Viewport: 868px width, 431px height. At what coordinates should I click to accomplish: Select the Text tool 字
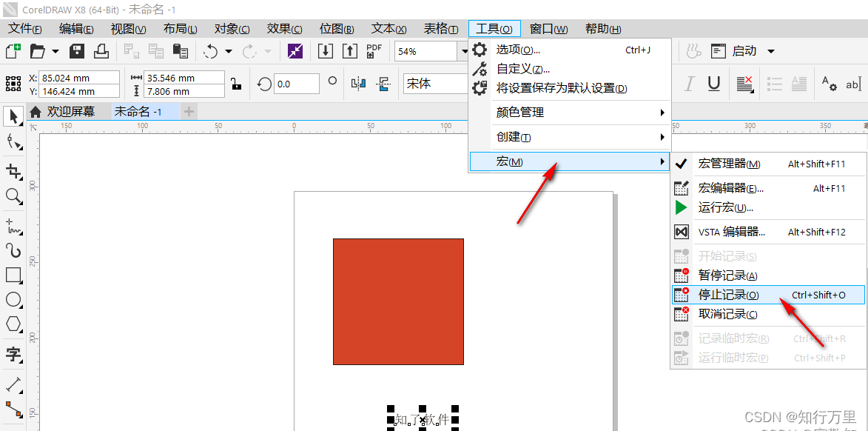tap(13, 354)
